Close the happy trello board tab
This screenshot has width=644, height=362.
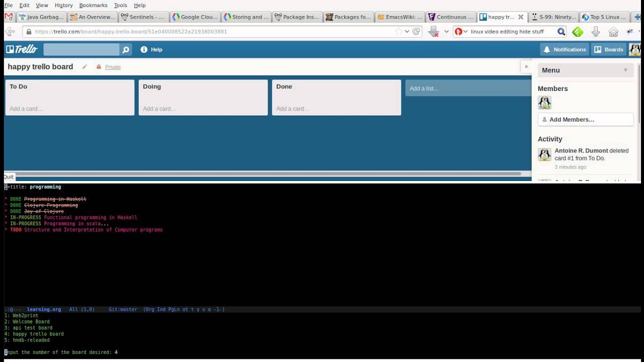[x=521, y=17]
